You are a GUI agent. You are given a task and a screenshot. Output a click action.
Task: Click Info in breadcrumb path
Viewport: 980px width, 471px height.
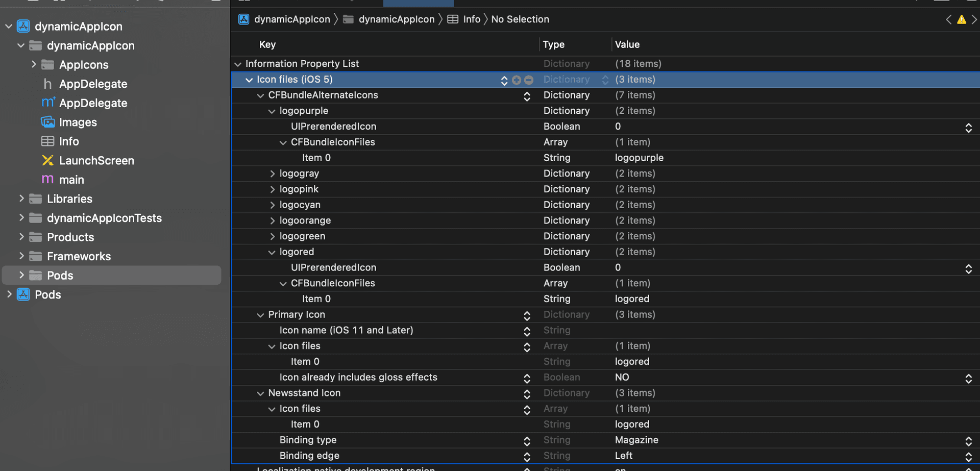click(x=471, y=19)
